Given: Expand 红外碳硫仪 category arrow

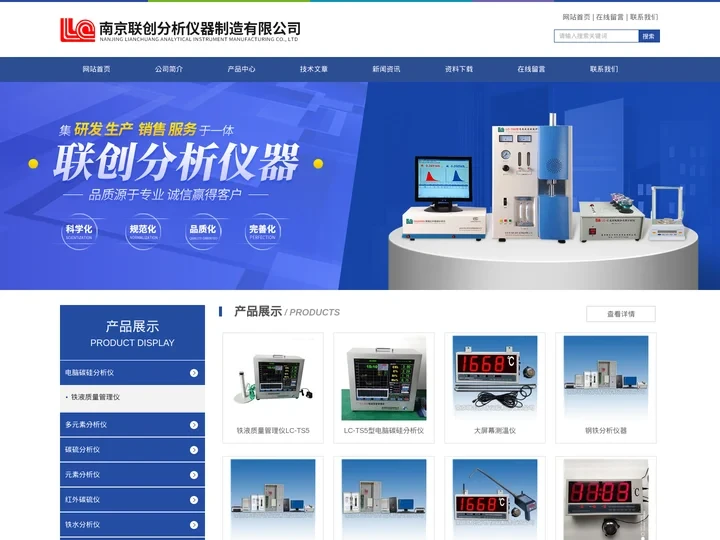Looking at the screenshot, I should [194, 500].
